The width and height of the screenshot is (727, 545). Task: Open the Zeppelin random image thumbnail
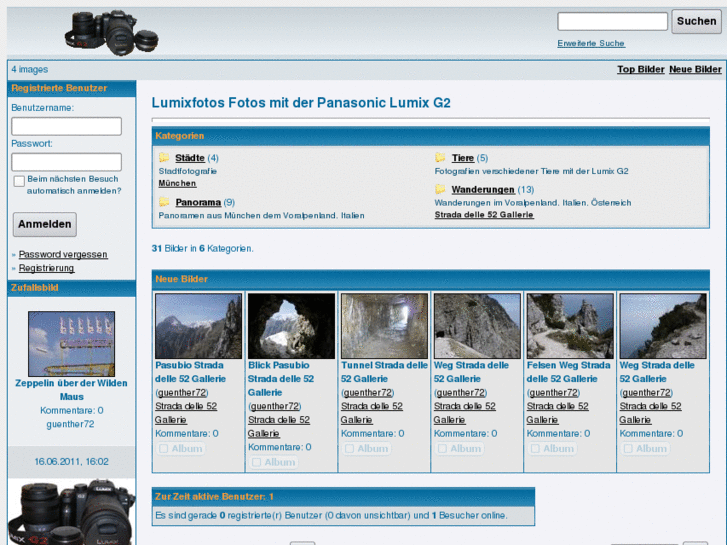coord(71,343)
